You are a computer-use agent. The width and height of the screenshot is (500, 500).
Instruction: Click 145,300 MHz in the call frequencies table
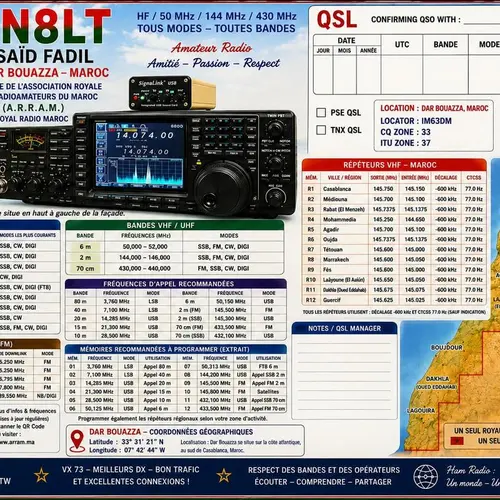coord(230,318)
